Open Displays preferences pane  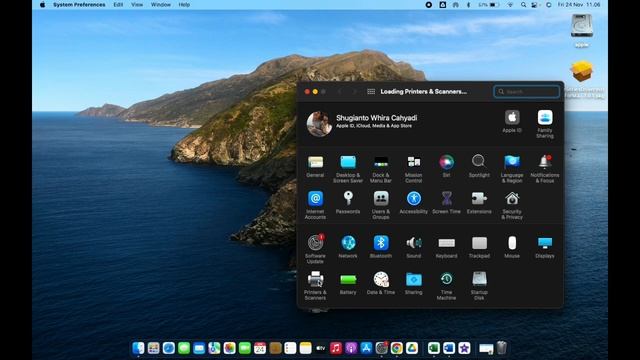coord(544,243)
